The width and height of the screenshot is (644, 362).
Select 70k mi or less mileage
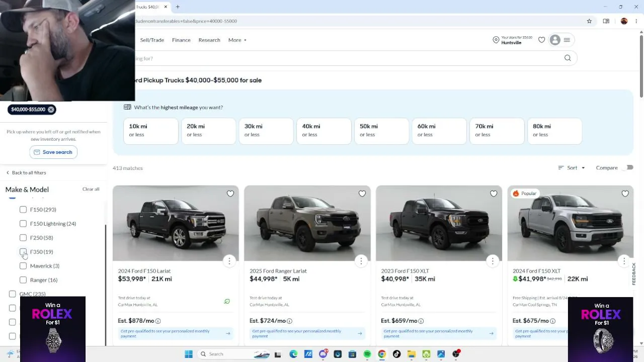tap(497, 131)
